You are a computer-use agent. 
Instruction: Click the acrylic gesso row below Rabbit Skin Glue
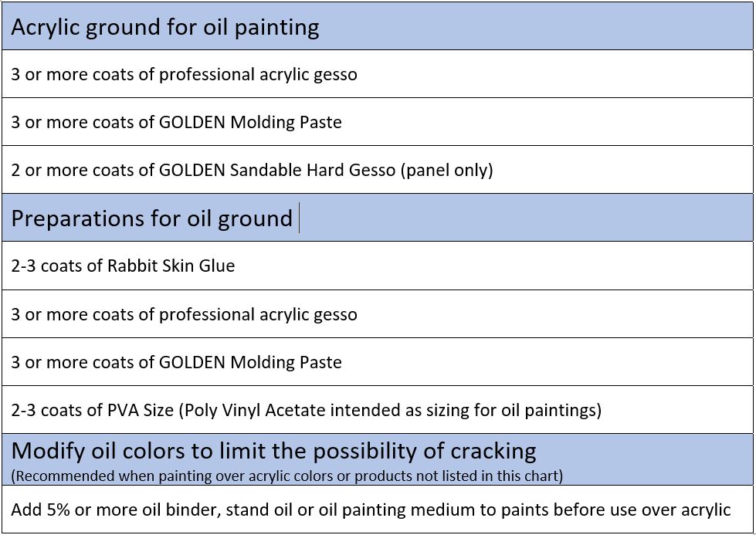coord(184,315)
